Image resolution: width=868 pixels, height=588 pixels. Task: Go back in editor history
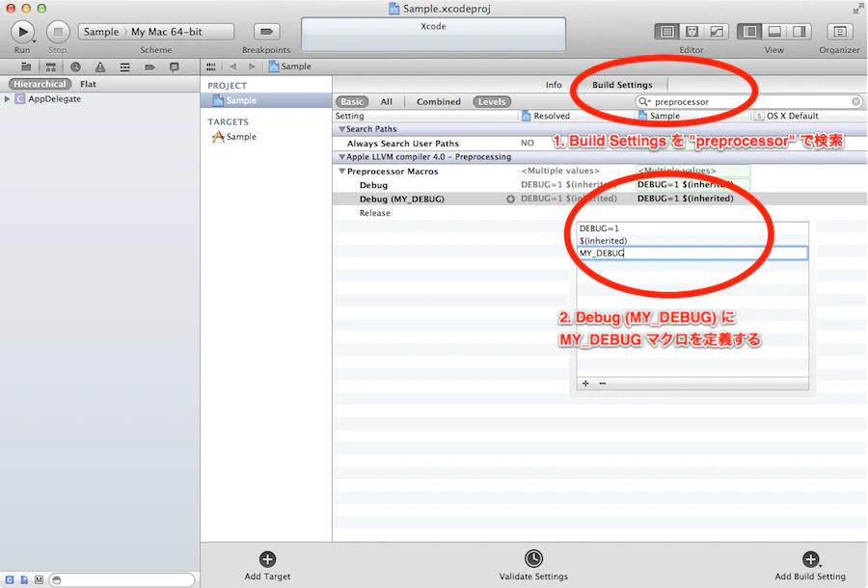coord(233,67)
